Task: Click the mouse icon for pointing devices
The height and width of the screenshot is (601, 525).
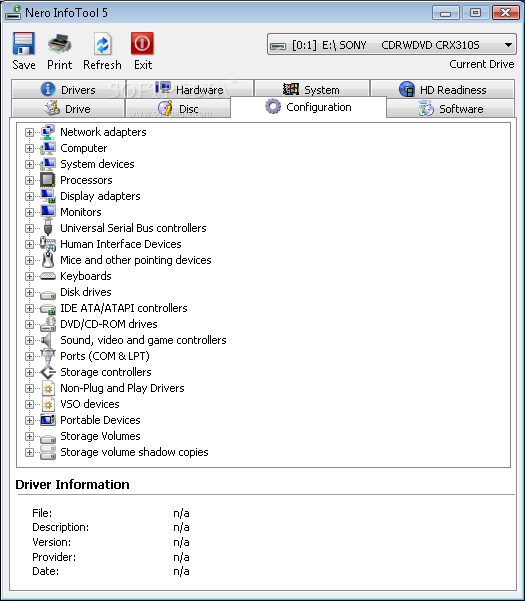Action: click(x=48, y=260)
